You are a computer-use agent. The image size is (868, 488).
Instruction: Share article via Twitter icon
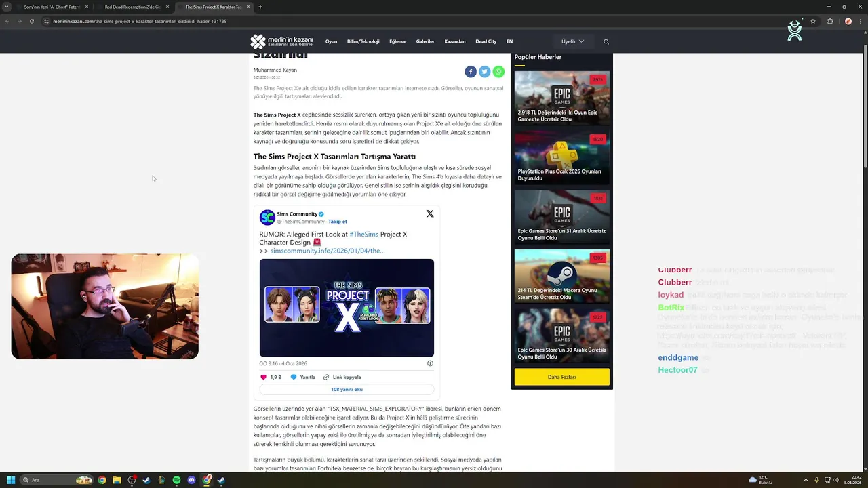coord(484,72)
